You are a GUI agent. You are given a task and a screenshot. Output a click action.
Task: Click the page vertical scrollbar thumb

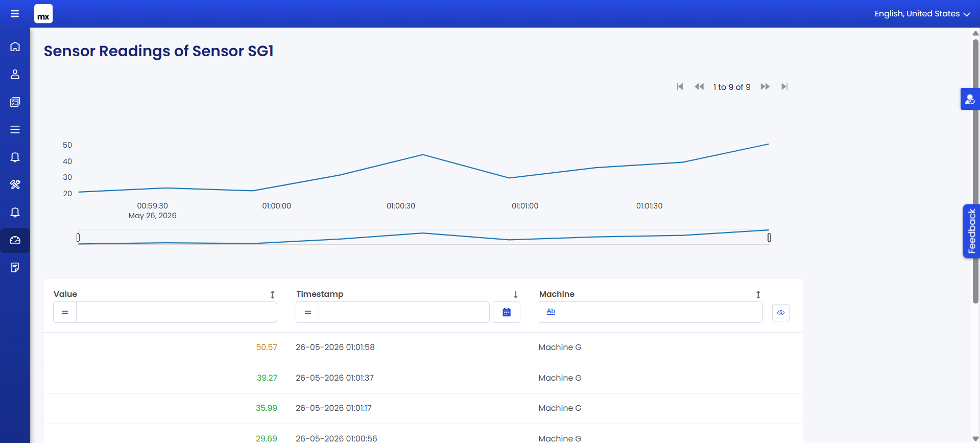[975, 171]
